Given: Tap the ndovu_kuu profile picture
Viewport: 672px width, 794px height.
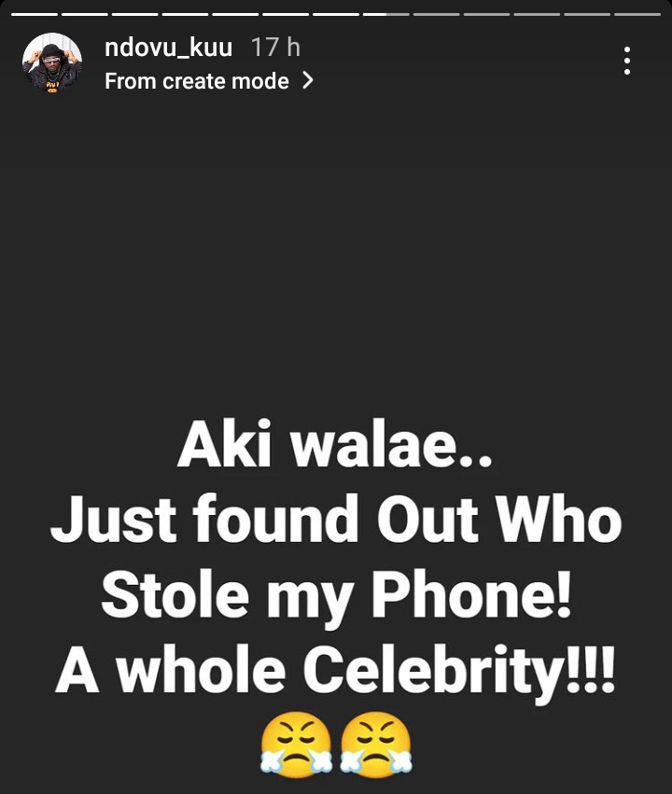Looking at the screenshot, I should tap(52, 63).
